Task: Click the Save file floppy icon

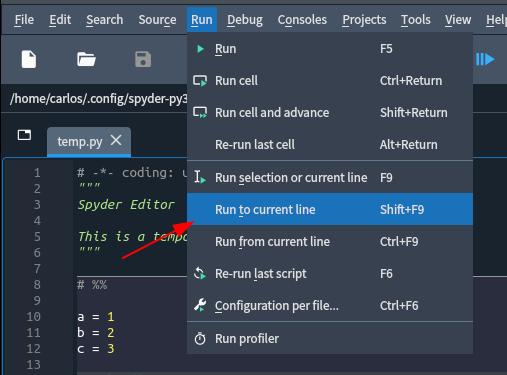Action: (x=143, y=59)
